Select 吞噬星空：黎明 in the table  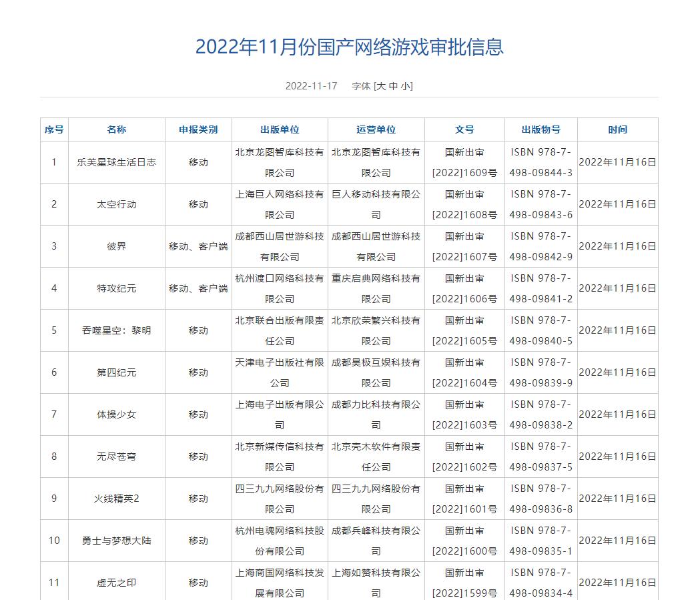[x=118, y=330]
